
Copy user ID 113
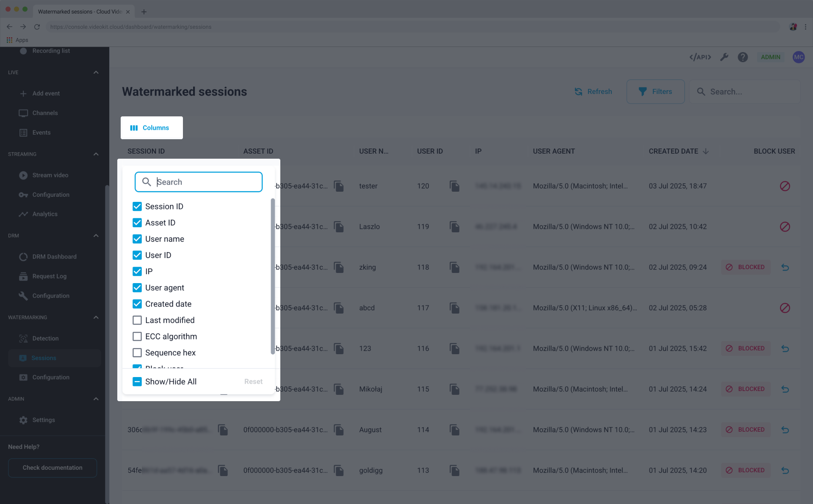pyautogui.click(x=455, y=471)
